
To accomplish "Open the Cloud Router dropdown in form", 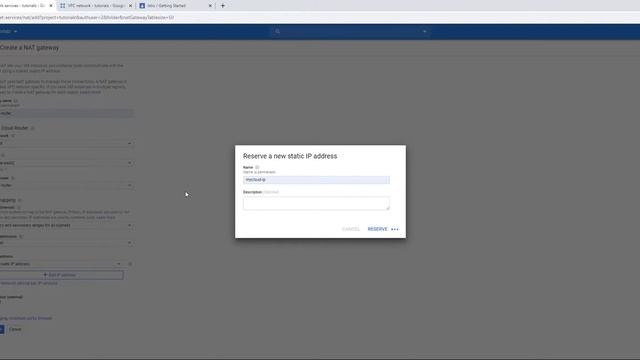I will [x=67, y=185].
